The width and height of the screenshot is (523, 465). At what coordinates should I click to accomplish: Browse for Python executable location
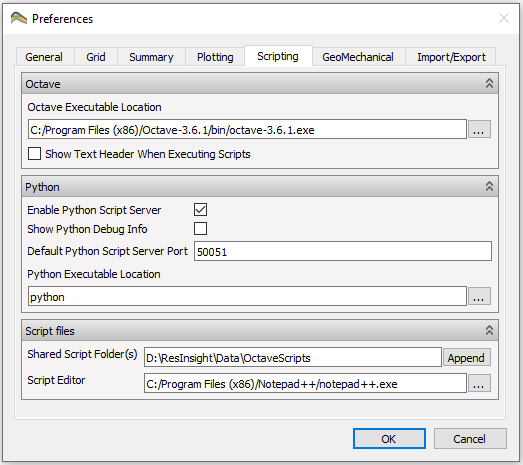tap(479, 296)
